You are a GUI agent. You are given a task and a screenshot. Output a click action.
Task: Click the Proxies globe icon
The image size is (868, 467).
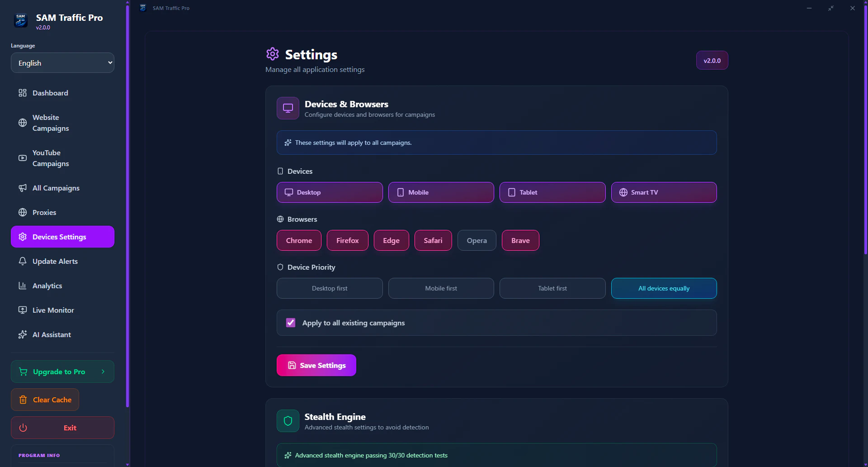coord(23,212)
